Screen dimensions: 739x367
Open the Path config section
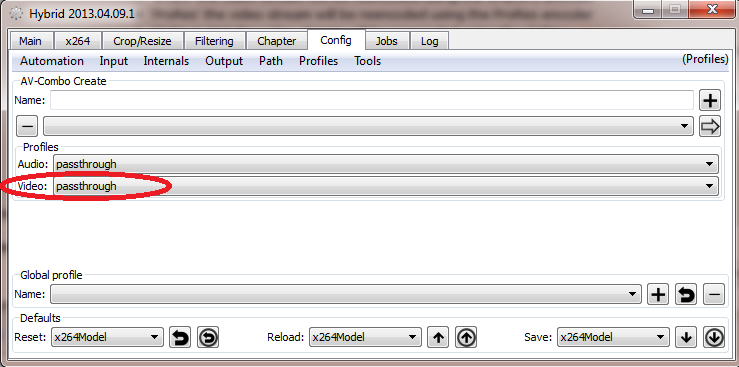point(271,61)
